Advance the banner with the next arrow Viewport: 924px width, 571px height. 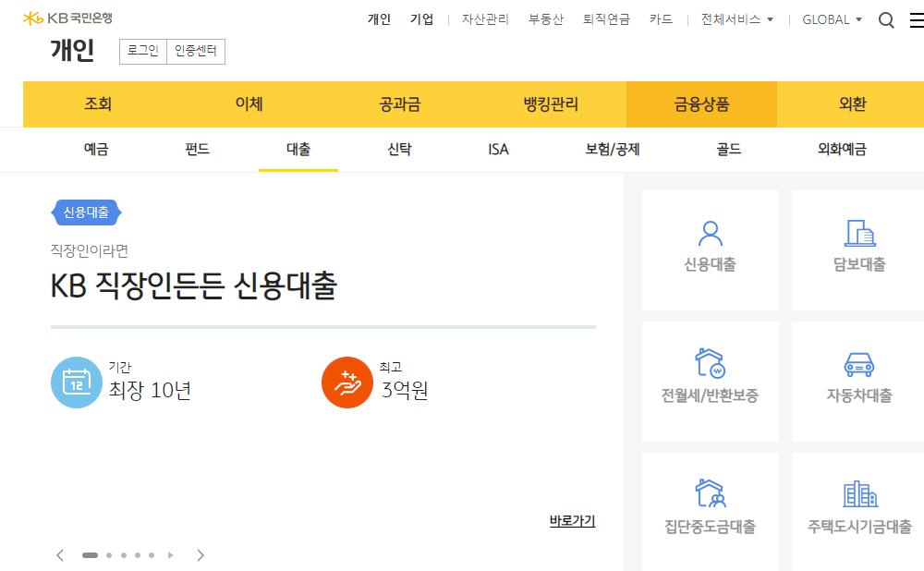click(200, 555)
